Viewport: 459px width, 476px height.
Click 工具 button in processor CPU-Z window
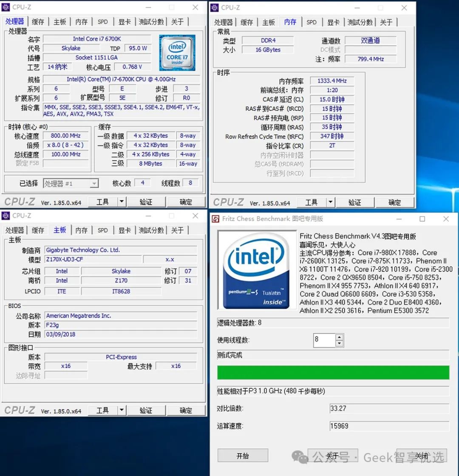pyautogui.click(x=102, y=202)
